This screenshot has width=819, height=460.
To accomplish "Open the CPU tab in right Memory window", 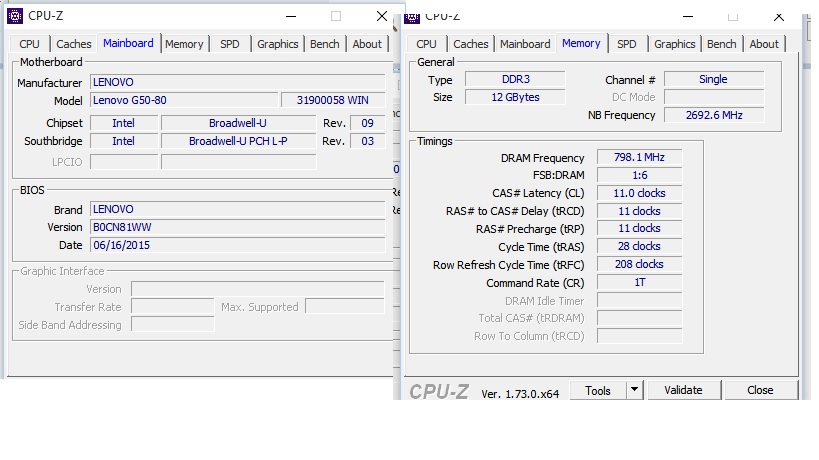I will tap(426, 44).
